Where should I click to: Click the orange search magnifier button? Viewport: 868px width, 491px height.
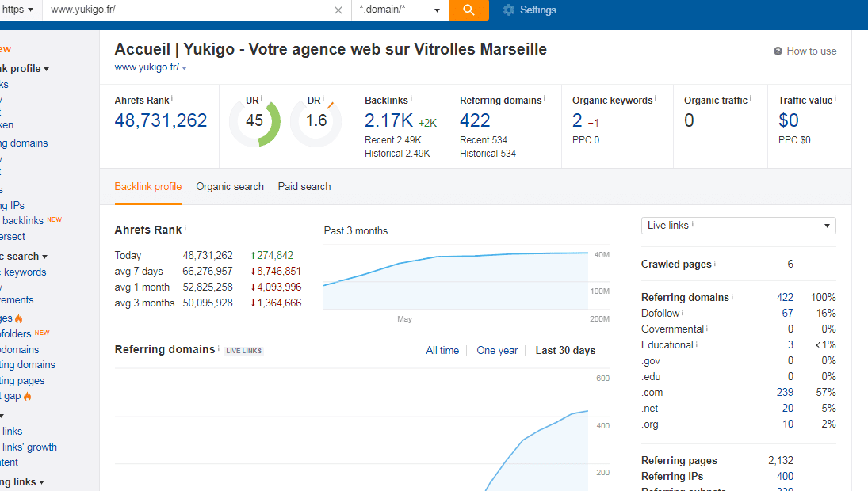468,10
